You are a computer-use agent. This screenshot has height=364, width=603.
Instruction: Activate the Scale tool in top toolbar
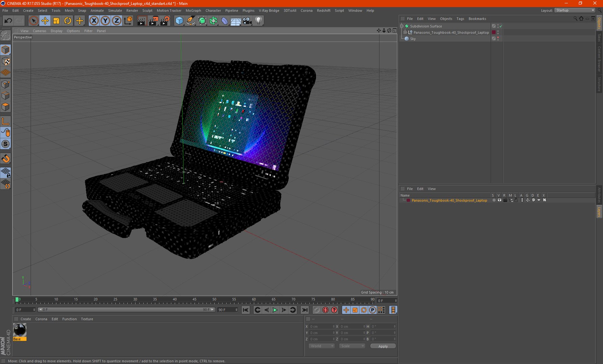(56, 21)
